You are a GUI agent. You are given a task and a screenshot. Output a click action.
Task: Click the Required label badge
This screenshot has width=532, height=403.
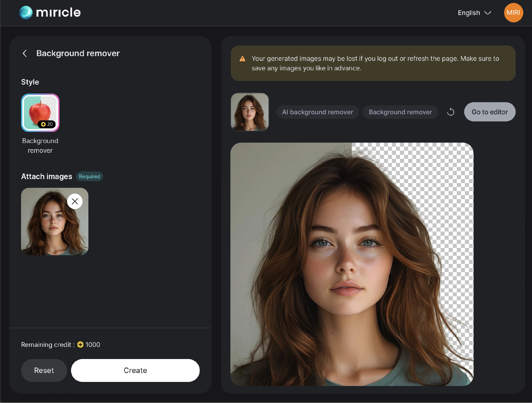pos(89,176)
